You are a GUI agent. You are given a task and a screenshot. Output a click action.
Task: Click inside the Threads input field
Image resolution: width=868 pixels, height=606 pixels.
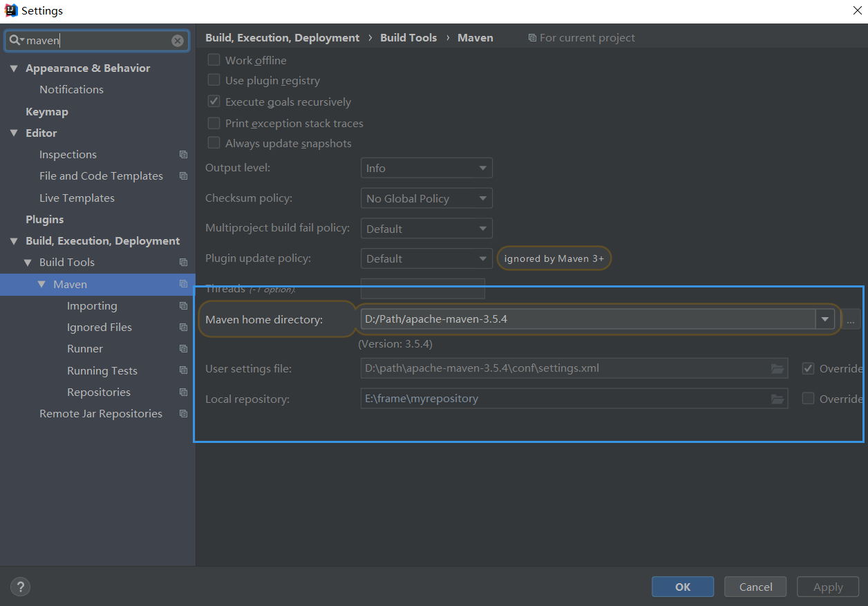[x=422, y=289]
